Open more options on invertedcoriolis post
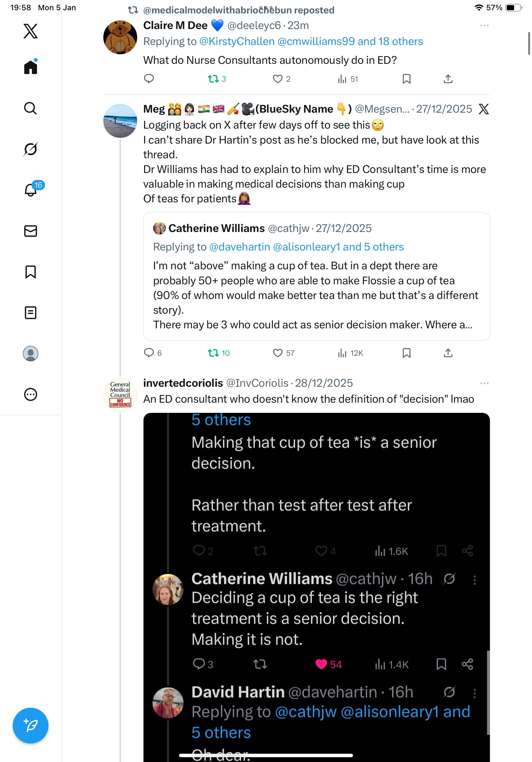 484,383
